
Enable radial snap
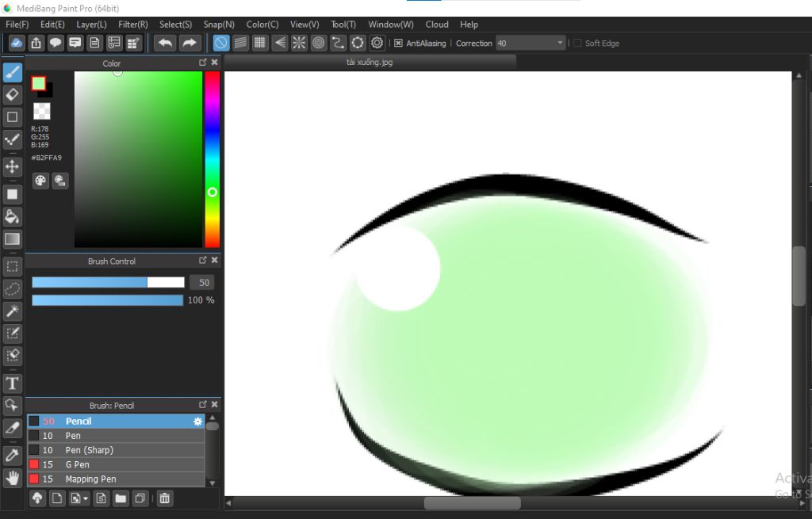[x=299, y=43]
